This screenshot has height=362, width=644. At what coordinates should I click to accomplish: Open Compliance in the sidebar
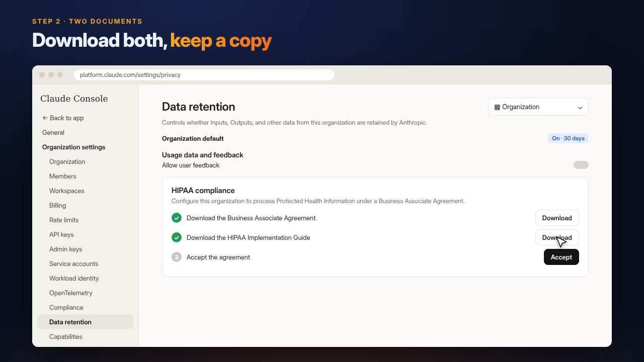(66, 307)
